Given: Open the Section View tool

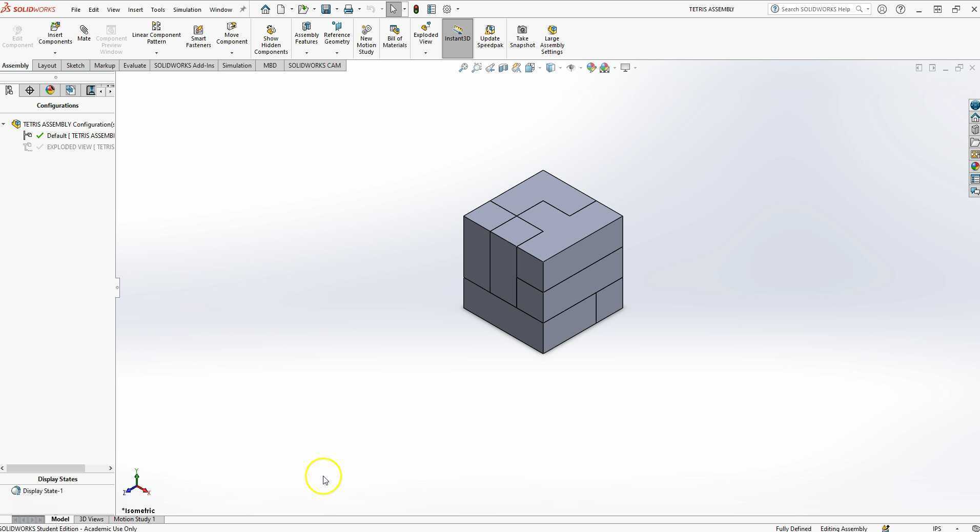Looking at the screenshot, I should [503, 68].
